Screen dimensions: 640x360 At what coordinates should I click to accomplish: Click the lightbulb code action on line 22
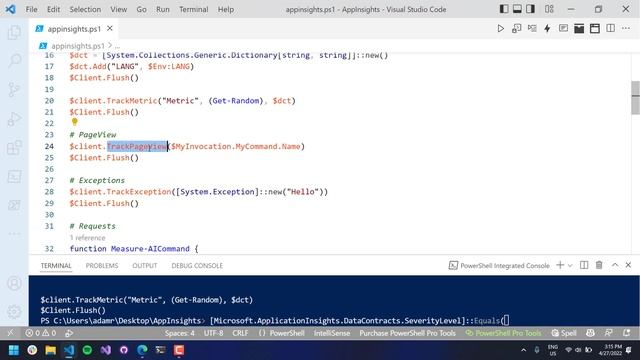coord(74,122)
